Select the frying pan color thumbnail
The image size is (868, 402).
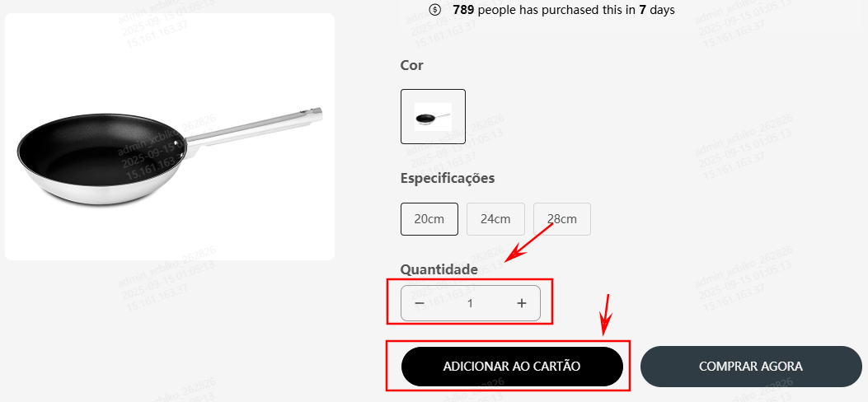[x=433, y=116]
